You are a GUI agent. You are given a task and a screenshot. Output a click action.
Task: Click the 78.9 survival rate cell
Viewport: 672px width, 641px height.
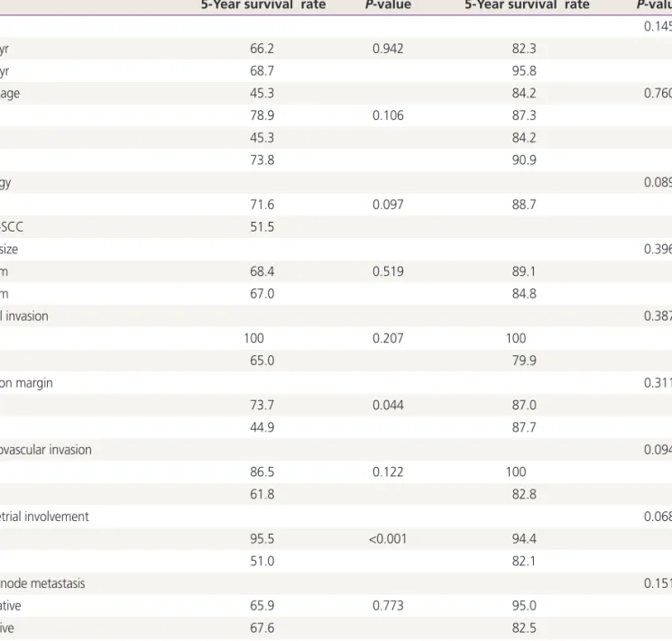pos(262,115)
